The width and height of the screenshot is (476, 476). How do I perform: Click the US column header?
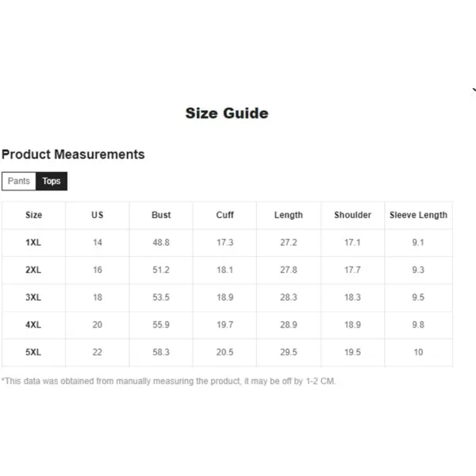tap(98, 215)
